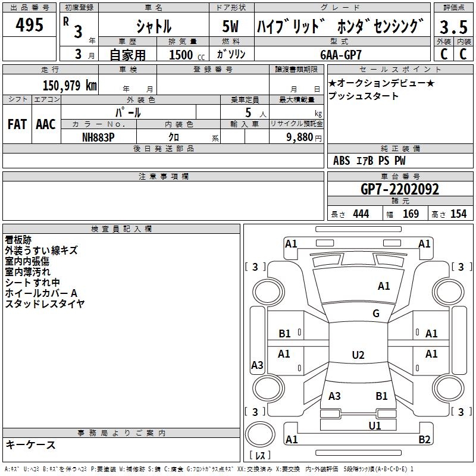Image resolution: width=476 pixels, height=476 pixels.
Task: Click the 注意事項欄 section header
Action: tap(163, 176)
